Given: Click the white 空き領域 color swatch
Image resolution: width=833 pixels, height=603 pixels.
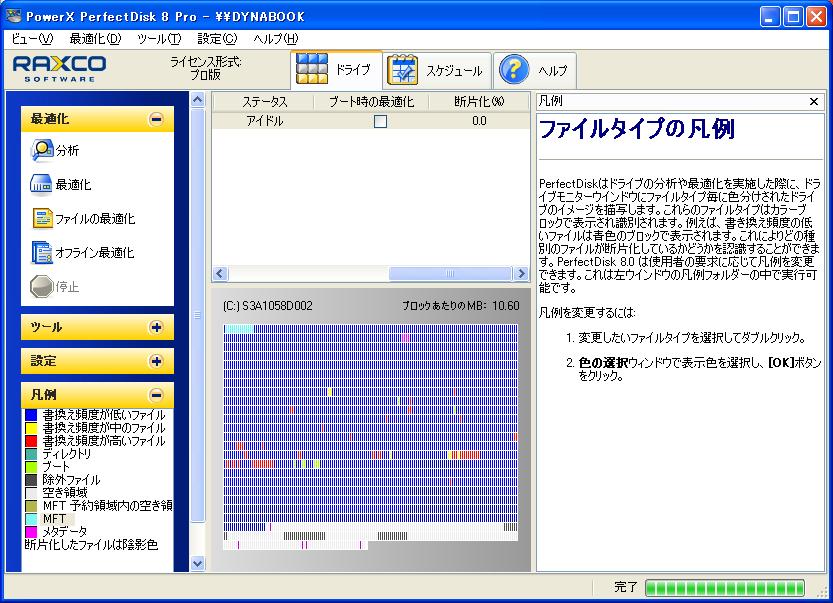Looking at the screenshot, I should coord(31,492).
